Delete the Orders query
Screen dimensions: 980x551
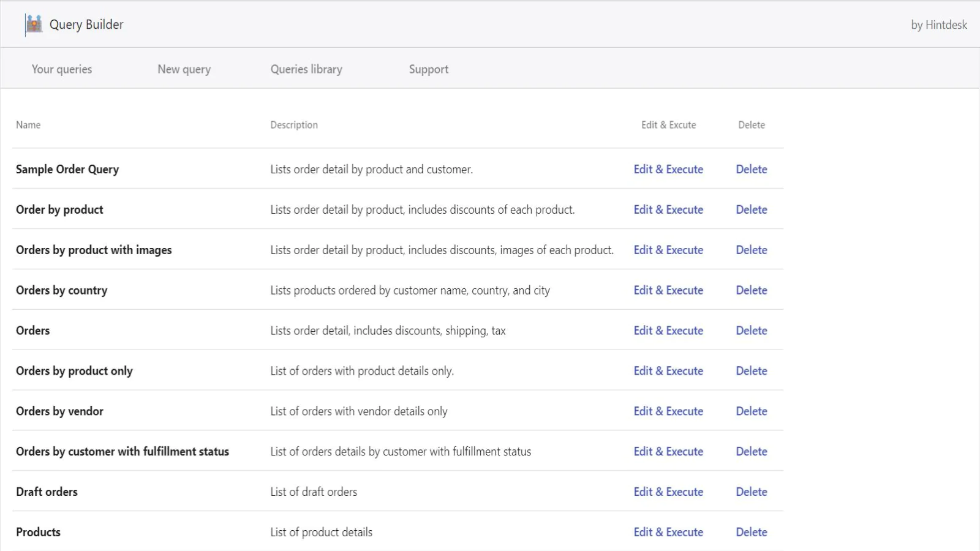click(752, 330)
